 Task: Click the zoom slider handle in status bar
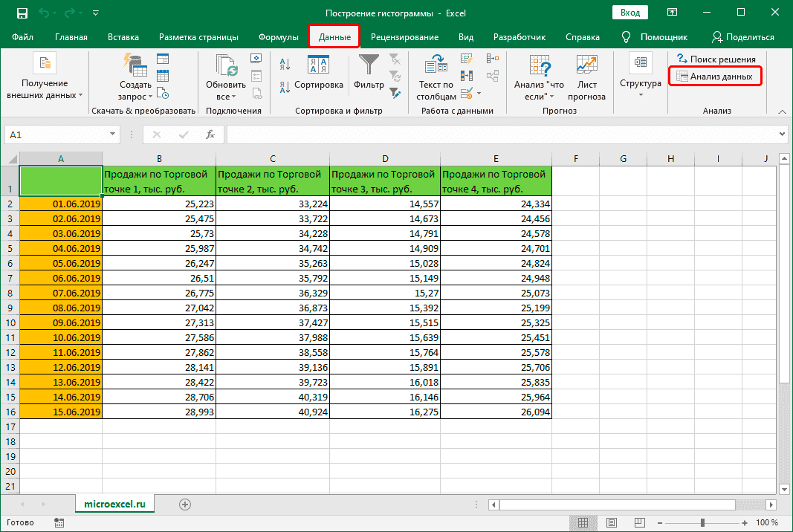(x=702, y=522)
